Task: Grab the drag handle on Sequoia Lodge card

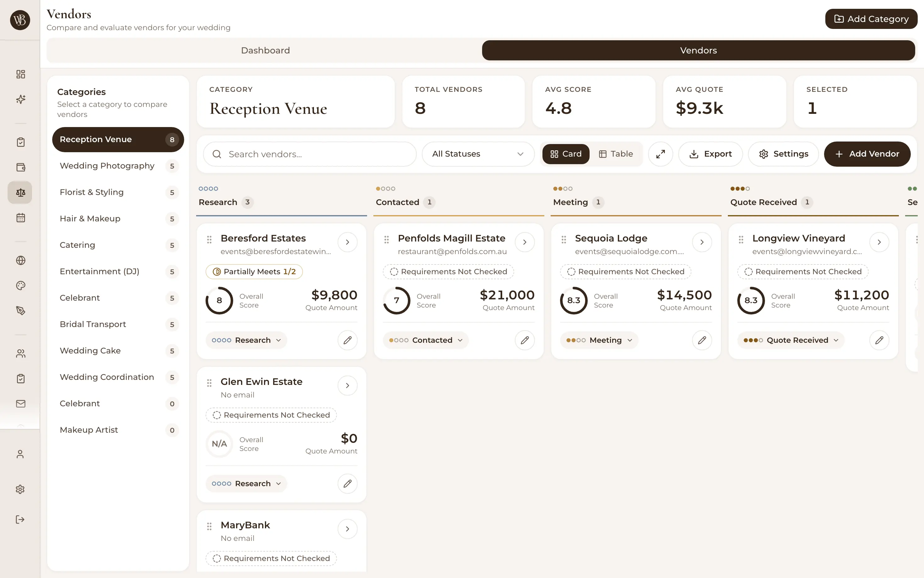Action: click(x=564, y=240)
